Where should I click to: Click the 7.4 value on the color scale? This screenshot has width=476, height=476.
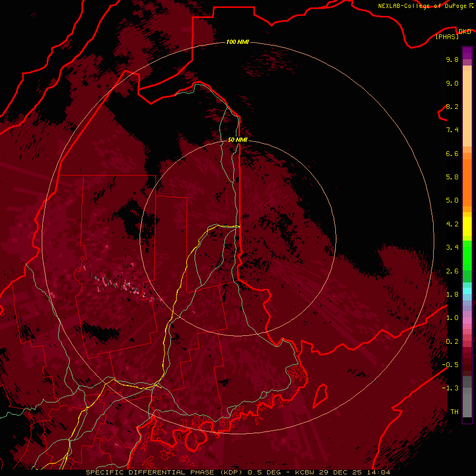pyautogui.click(x=452, y=130)
